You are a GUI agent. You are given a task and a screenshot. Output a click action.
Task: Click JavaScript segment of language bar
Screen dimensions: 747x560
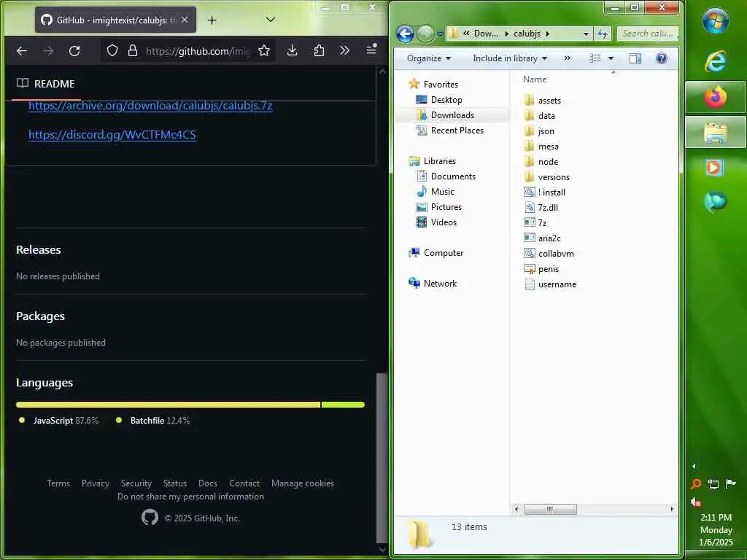169,405
